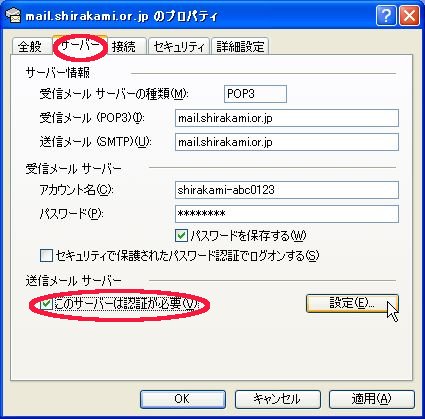
Task: Open the 詳細設定 tab
Action: tap(240, 47)
